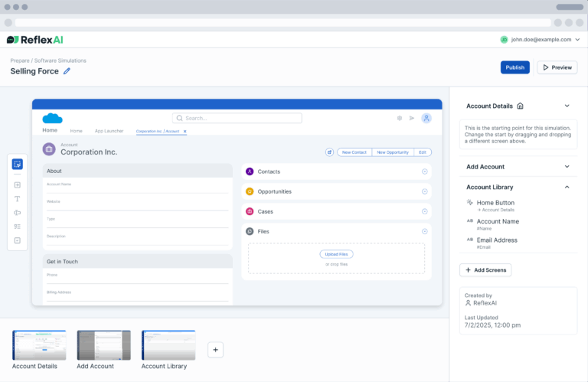Click the Add Screens button
588x382 pixels.
point(485,270)
